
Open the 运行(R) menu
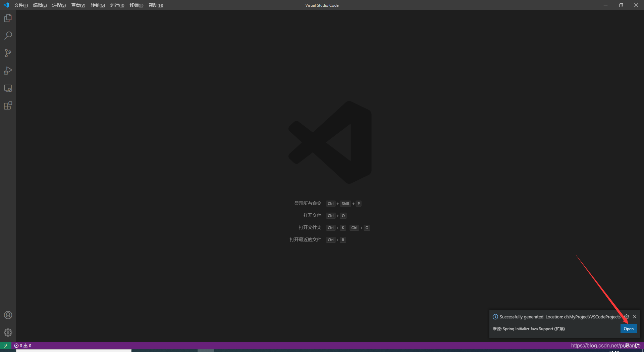pos(117,5)
